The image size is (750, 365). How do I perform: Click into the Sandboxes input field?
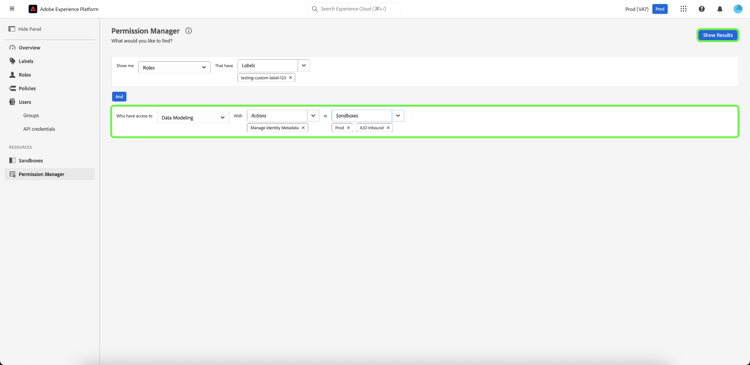point(362,115)
